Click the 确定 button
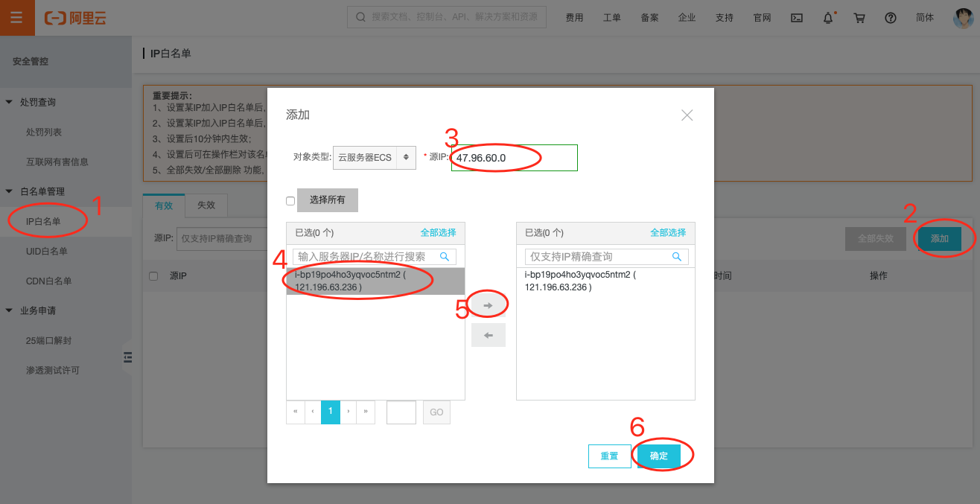The image size is (980, 504). 658,456
